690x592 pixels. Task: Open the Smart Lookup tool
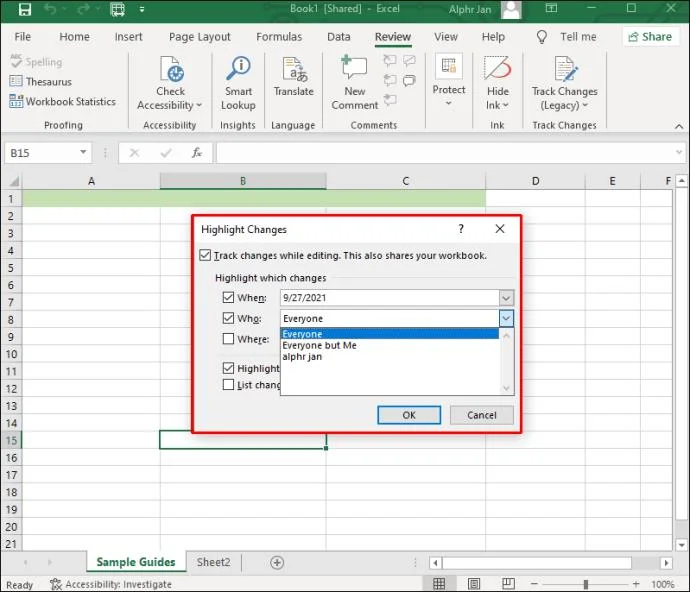coord(238,83)
